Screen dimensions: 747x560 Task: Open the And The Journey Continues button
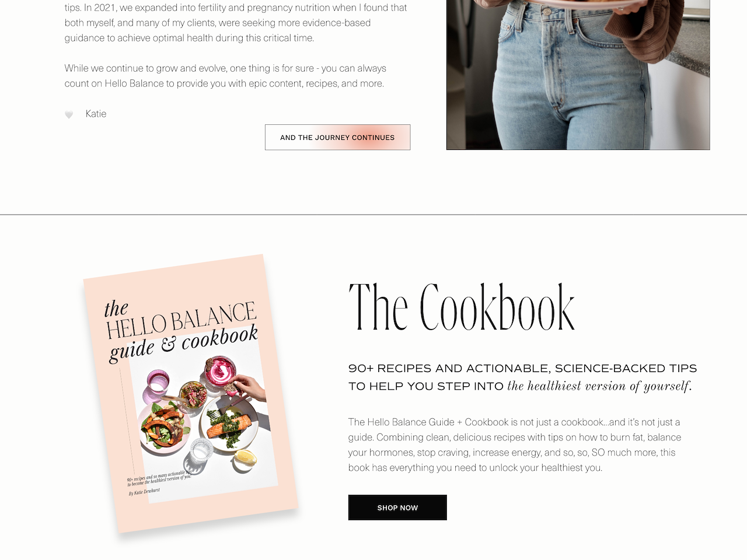337,137
